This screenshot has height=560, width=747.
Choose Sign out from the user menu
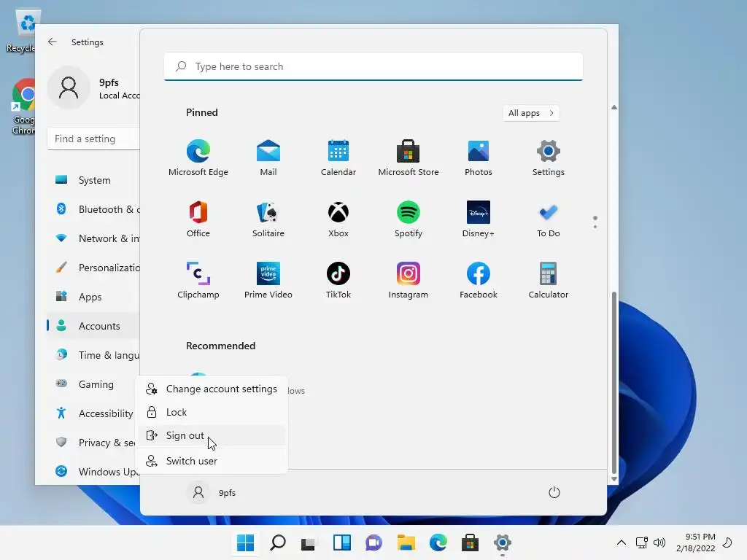pyautogui.click(x=212, y=435)
